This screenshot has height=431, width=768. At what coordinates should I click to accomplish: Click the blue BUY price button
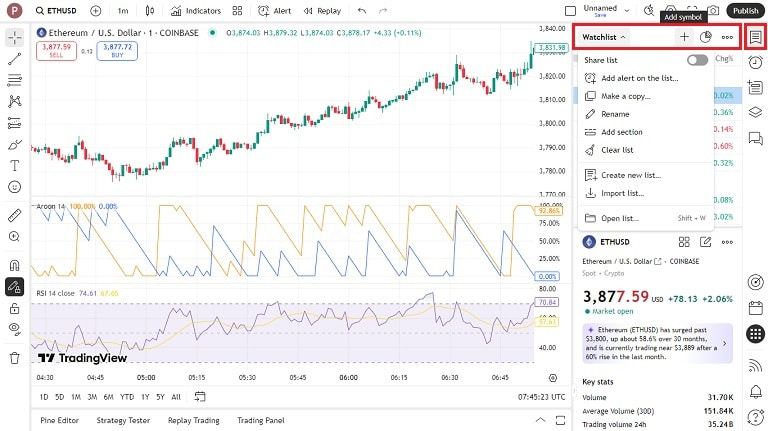click(117, 51)
